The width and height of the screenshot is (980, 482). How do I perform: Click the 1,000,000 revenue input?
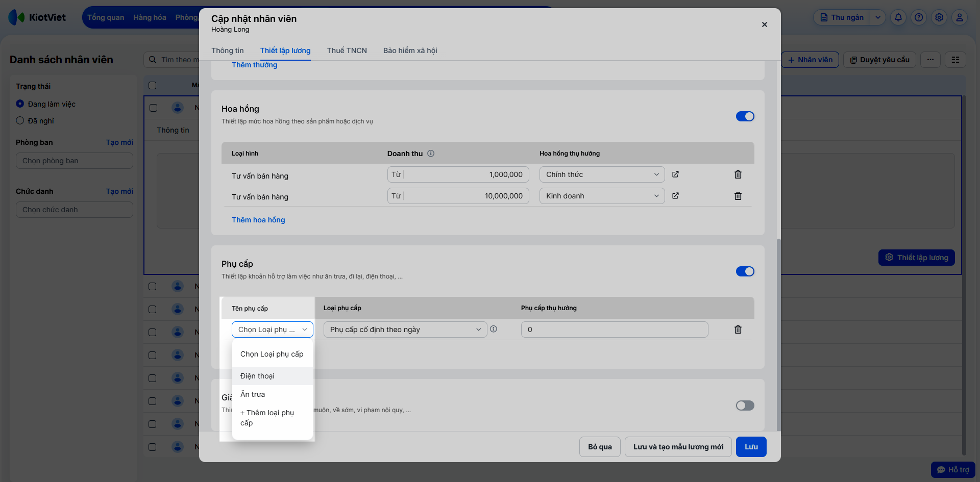tap(458, 174)
